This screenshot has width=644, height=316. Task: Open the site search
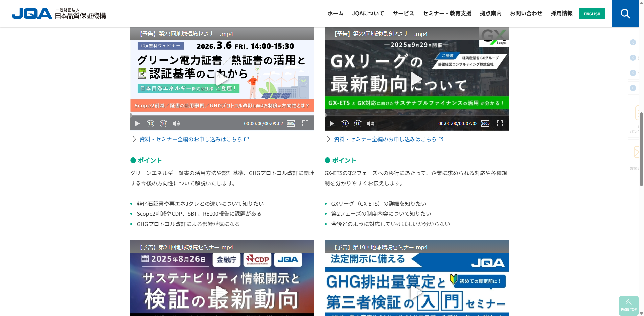pyautogui.click(x=625, y=14)
